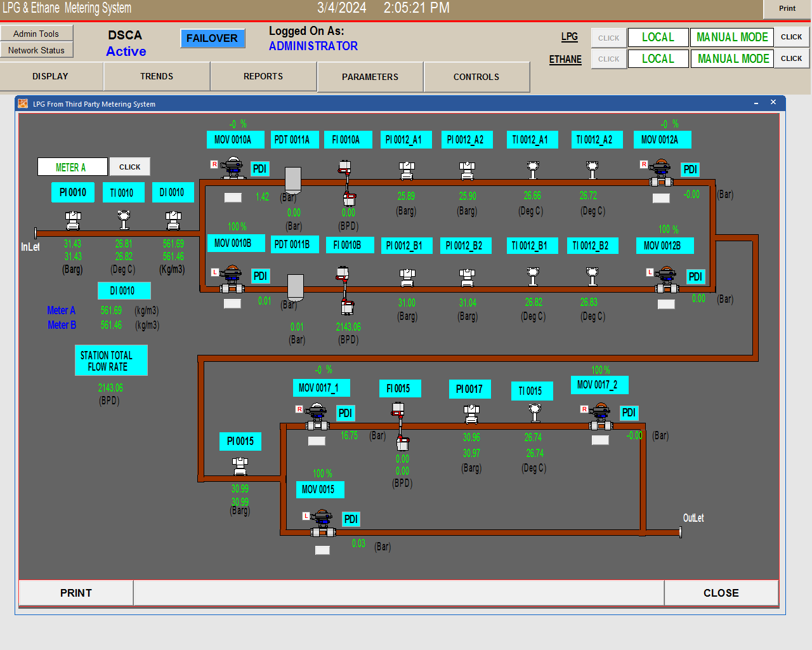
Task: Click the STATION TOTAL FLOW RATE label
Action: coord(111,361)
